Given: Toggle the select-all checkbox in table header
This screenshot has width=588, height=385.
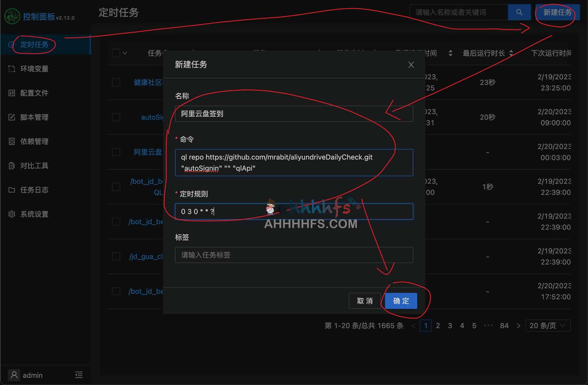Looking at the screenshot, I should (116, 53).
